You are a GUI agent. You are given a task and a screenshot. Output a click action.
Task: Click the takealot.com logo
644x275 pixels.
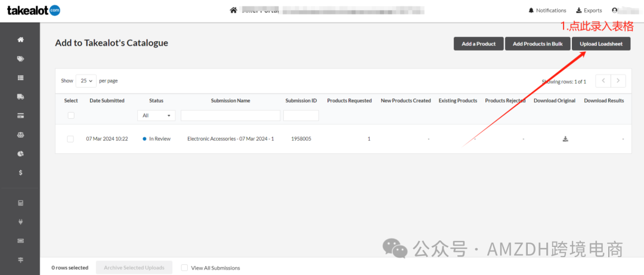(x=33, y=11)
